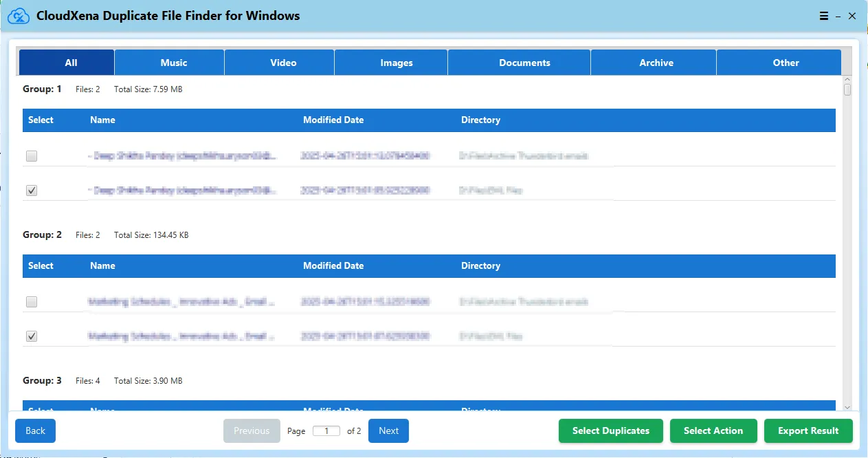This screenshot has height=458, width=868.
Task: Go to the Next results page
Action: pos(388,430)
